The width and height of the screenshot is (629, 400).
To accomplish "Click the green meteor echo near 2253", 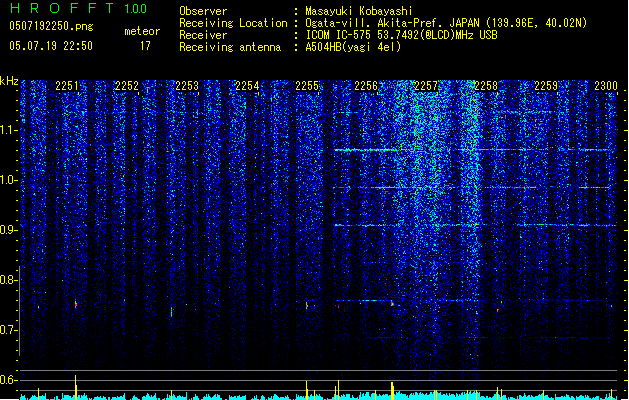I will 171,312.
